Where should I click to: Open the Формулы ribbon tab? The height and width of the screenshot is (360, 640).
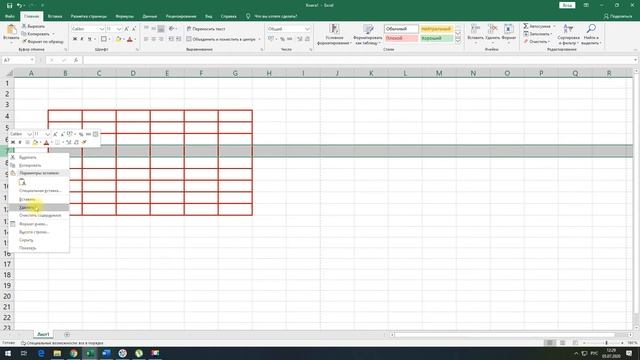click(124, 16)
